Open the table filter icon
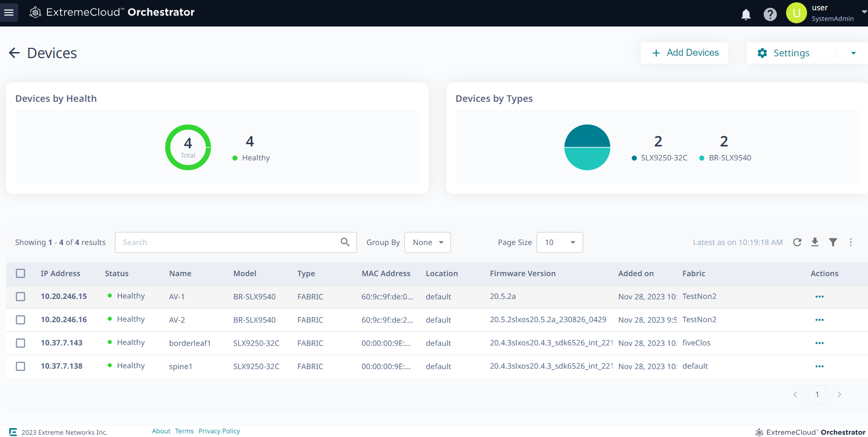Screen dimensions: 868x437 (833, 242)
